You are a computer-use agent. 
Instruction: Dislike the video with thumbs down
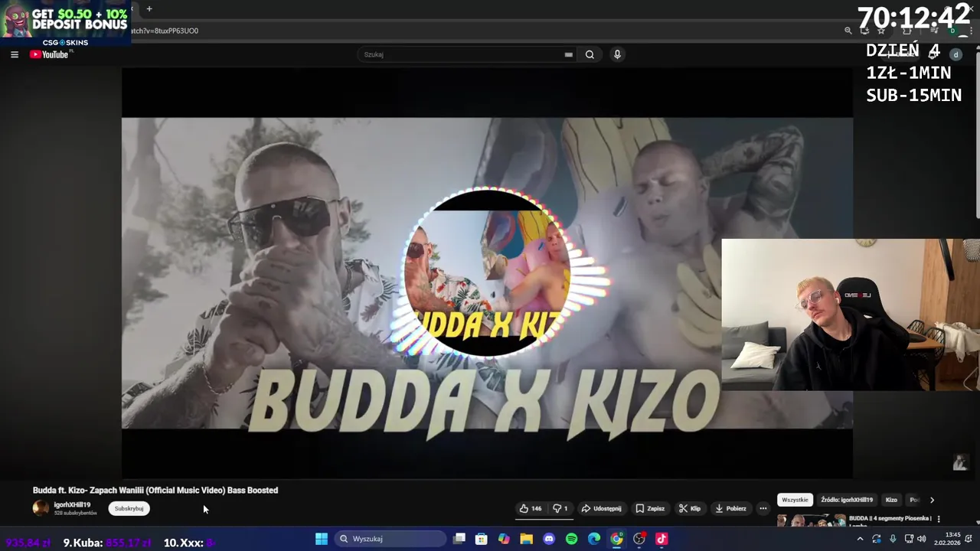pyautogui.click(x=560, y=509)
